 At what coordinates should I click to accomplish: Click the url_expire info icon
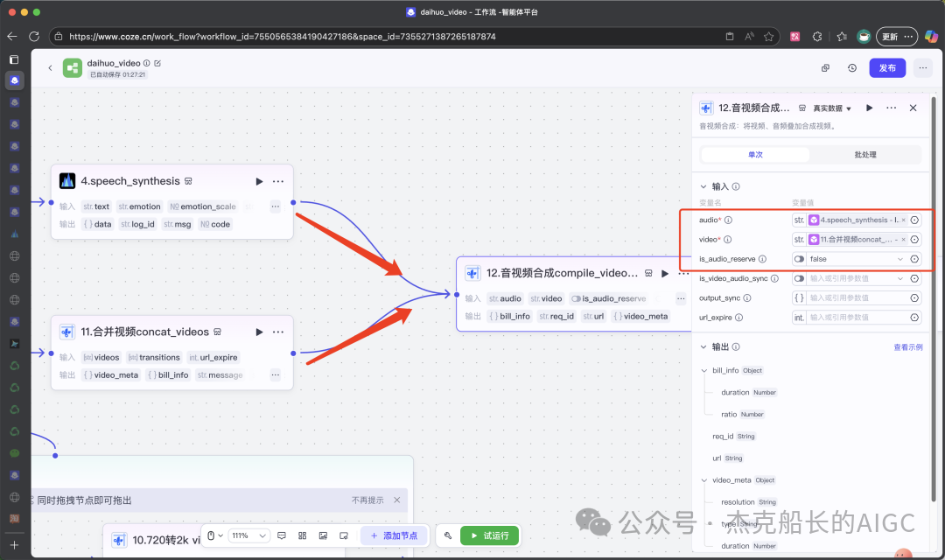pyautogui.click(x=738, y=318)
